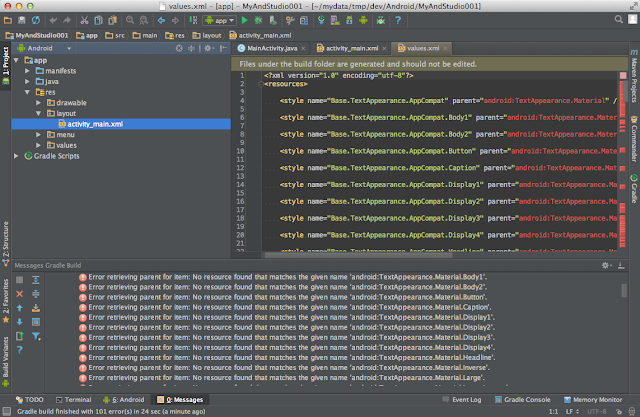The height and width of the screenshot is (417, 640).
Task: Click the Messages panel vertical scrollbar
Action: point(624,291)
